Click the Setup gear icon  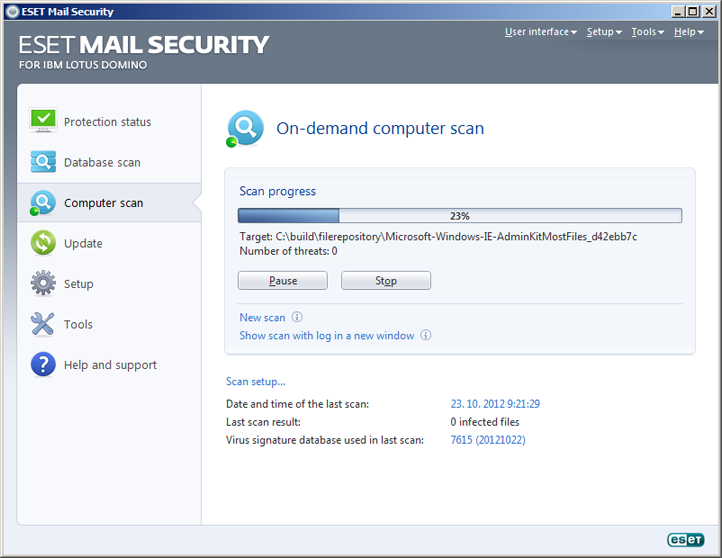(43, 284)
